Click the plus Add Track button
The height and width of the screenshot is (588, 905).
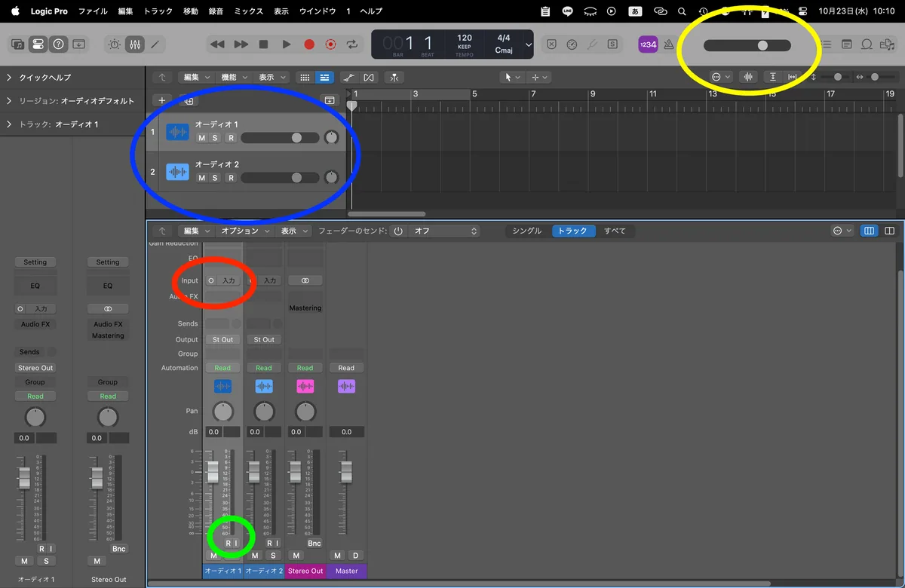coord(161,100)
